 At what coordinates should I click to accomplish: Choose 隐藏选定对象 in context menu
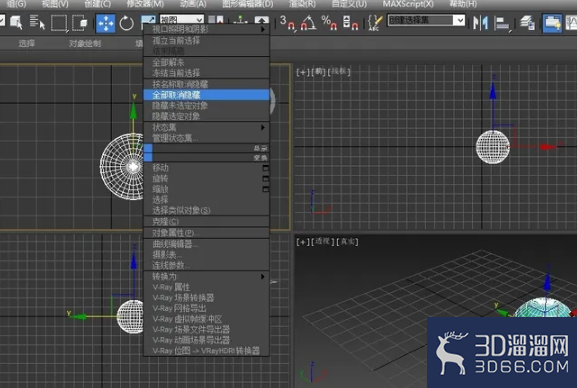coord(206,116)
